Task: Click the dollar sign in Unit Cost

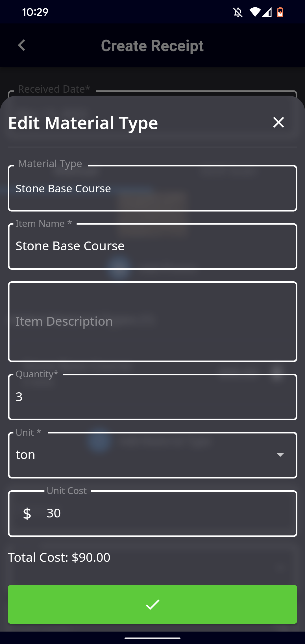Action: pyautogui.click(x=27, y=514)
